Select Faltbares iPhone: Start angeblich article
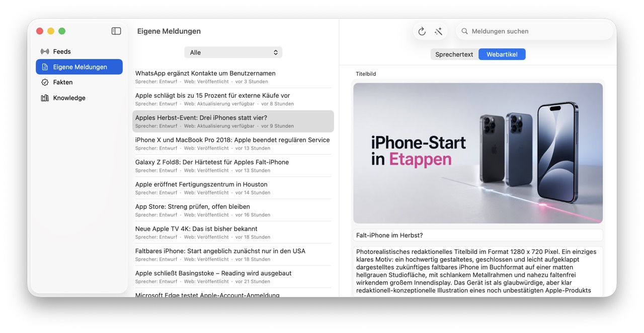 click(233, 254)
